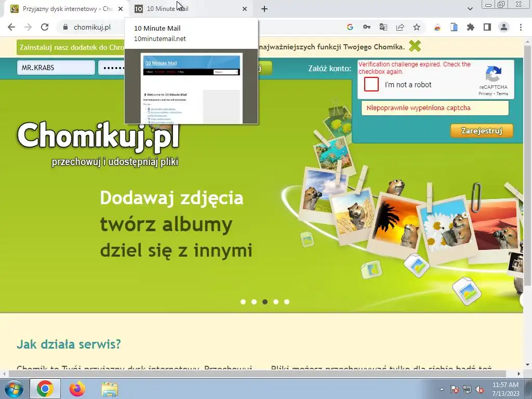Open muted volume tray icon
The height and width of the screenshot is (399, 532).
coord(480,389)
